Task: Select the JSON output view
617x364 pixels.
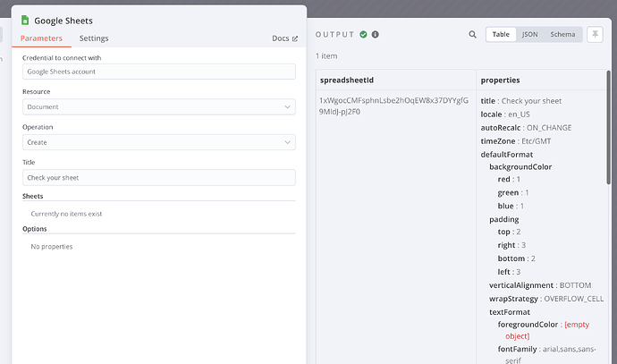Action: coord(529,34)
